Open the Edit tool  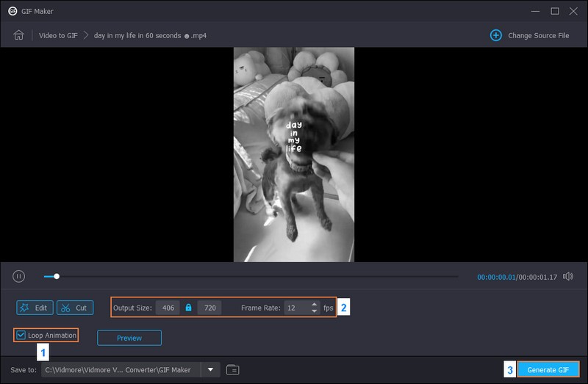[35, 308]
